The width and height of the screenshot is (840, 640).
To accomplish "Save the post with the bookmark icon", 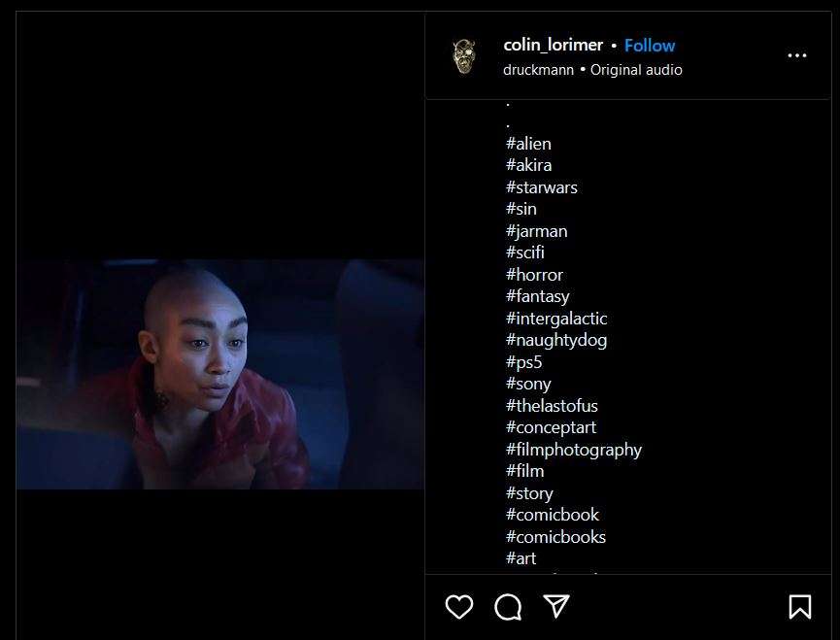I will [800, 607].
